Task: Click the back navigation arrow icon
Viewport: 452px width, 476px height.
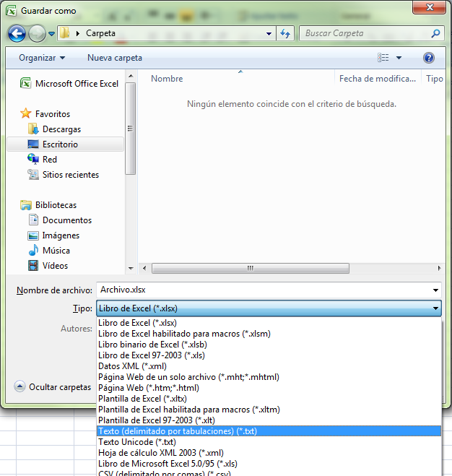Action: (x=17, y=33)
